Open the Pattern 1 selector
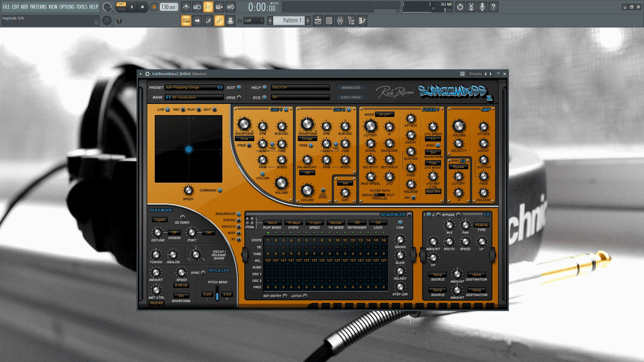This screenshot has height=362, width=644. pos(289,20)
